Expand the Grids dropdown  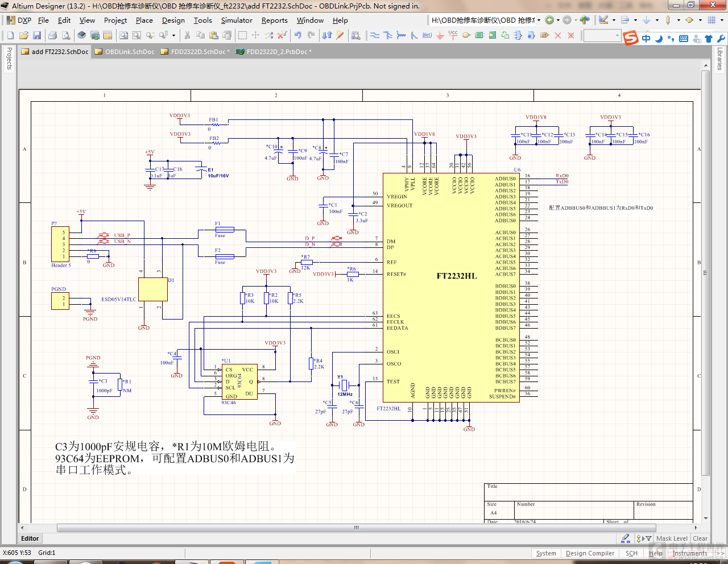722,20
